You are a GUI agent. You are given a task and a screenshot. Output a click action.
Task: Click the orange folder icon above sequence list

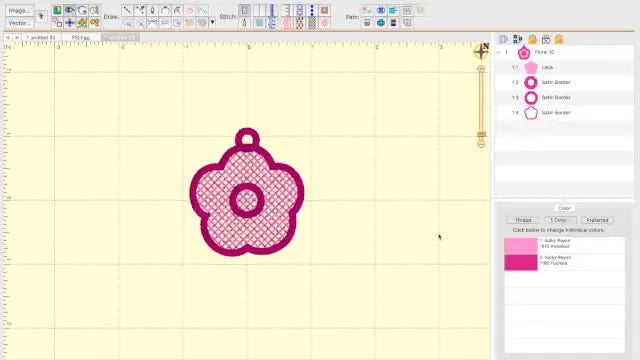tap(559, 39)
